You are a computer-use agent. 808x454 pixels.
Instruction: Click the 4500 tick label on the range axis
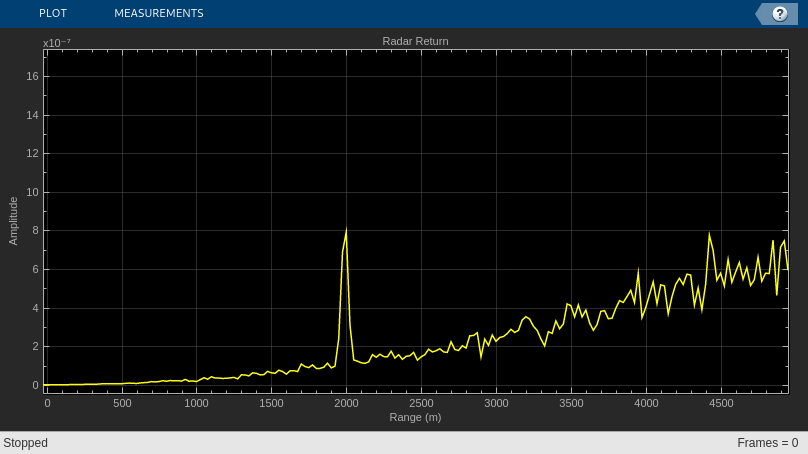[721, 403]
